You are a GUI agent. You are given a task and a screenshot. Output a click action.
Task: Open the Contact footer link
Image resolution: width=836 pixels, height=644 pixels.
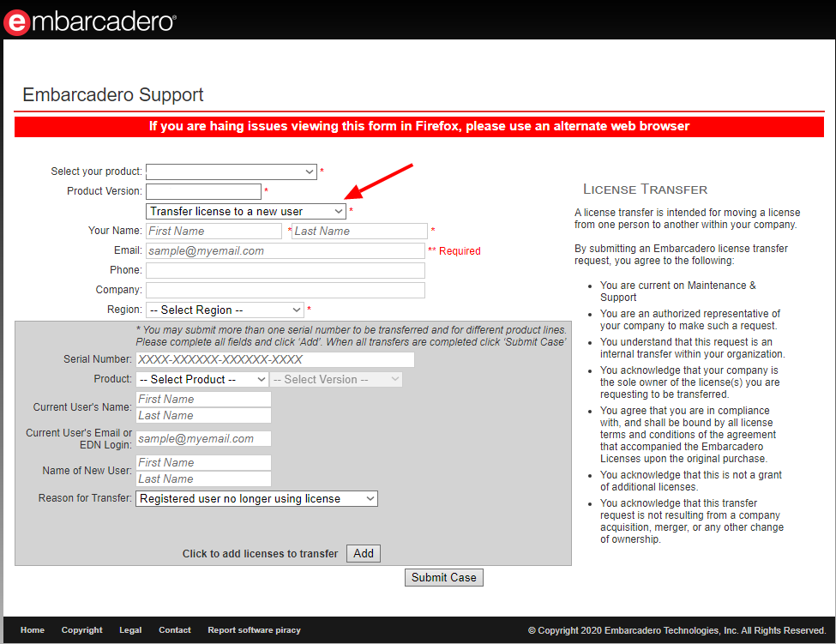click(175, 630)
